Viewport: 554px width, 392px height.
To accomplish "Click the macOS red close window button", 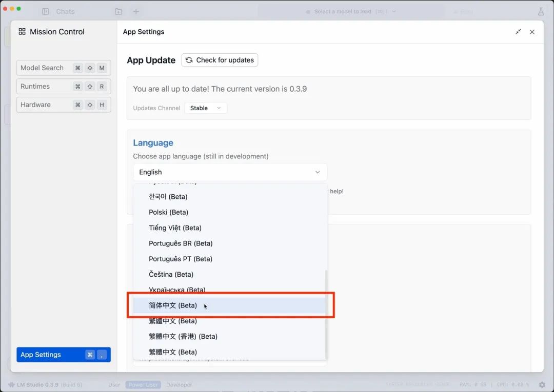I will [5, 9].
